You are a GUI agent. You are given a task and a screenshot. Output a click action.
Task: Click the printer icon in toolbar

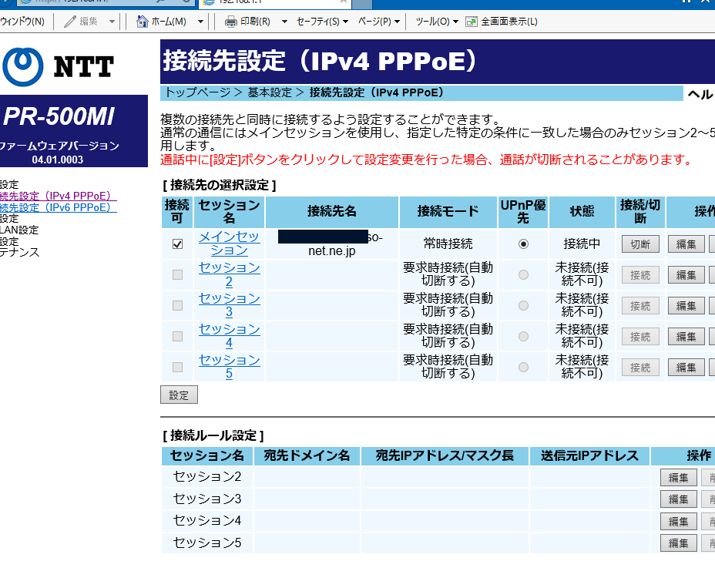click(x=230, y=22)
